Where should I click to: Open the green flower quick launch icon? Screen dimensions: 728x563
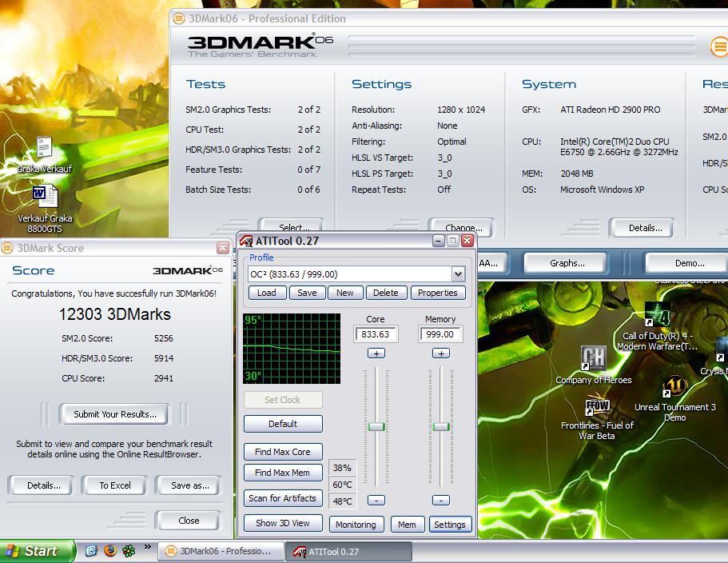click(129, 550)
